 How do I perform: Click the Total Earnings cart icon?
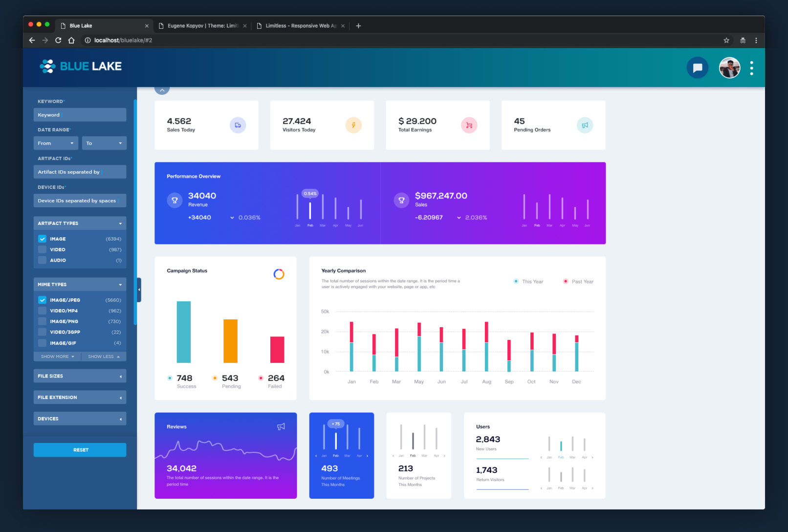coord(469,125)
